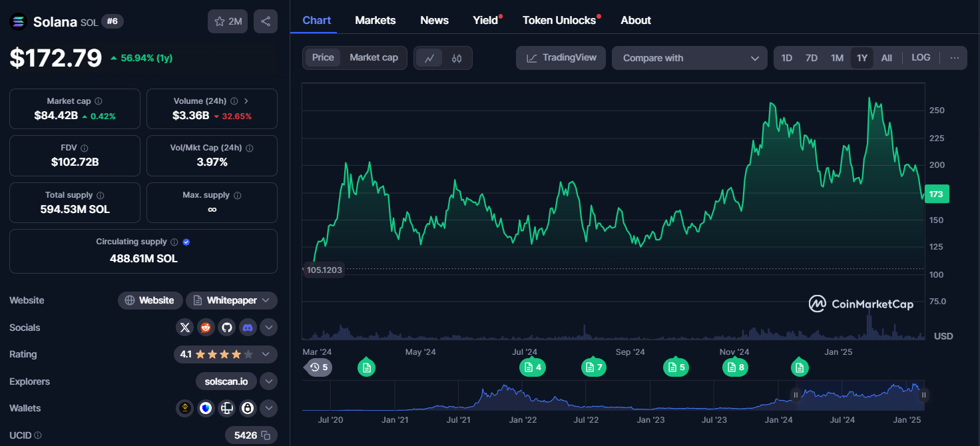Click the current price tag 173
Viewport: 980px width, 446px height.
click(937, 194)
